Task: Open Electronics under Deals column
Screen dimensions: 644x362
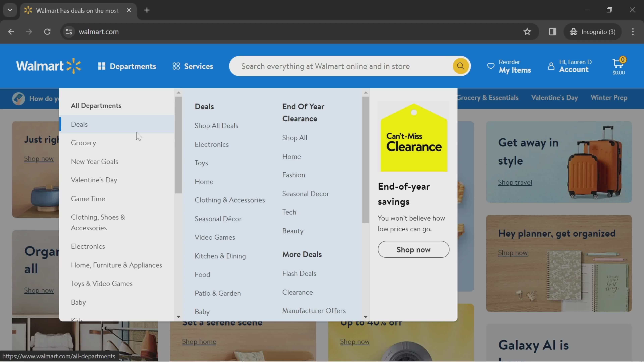Action: (x=212, y=144)
